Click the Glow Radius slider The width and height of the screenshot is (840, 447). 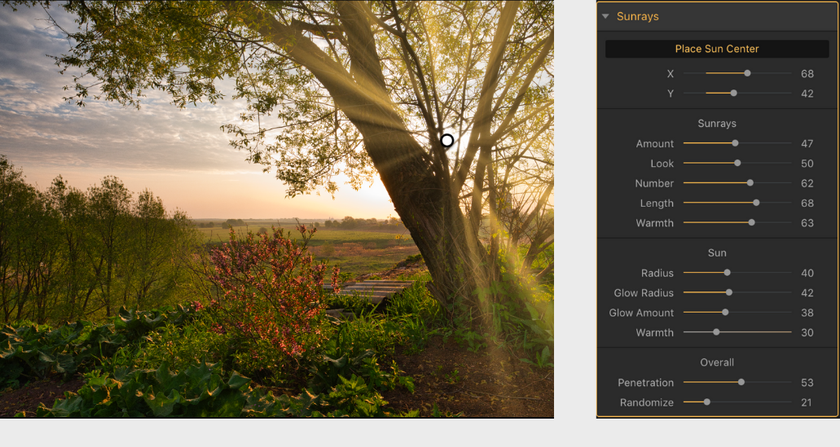click(737, 293)
